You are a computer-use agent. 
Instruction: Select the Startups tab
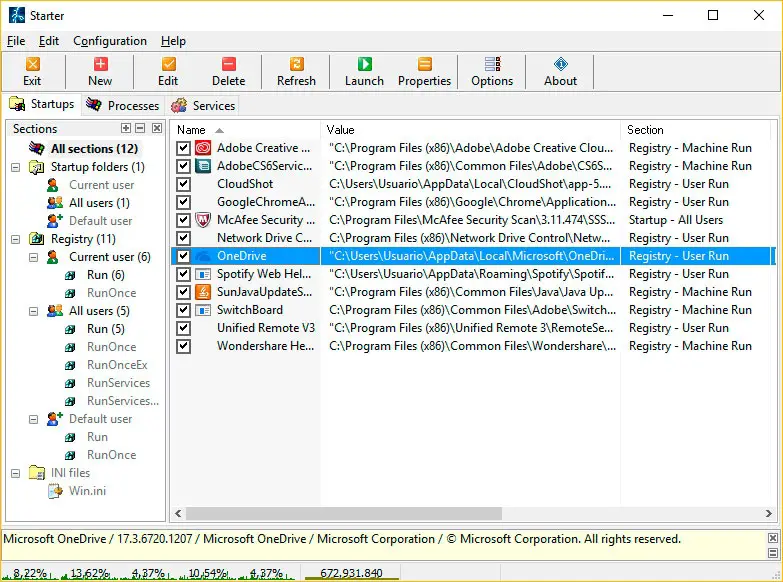click(42, 104)
